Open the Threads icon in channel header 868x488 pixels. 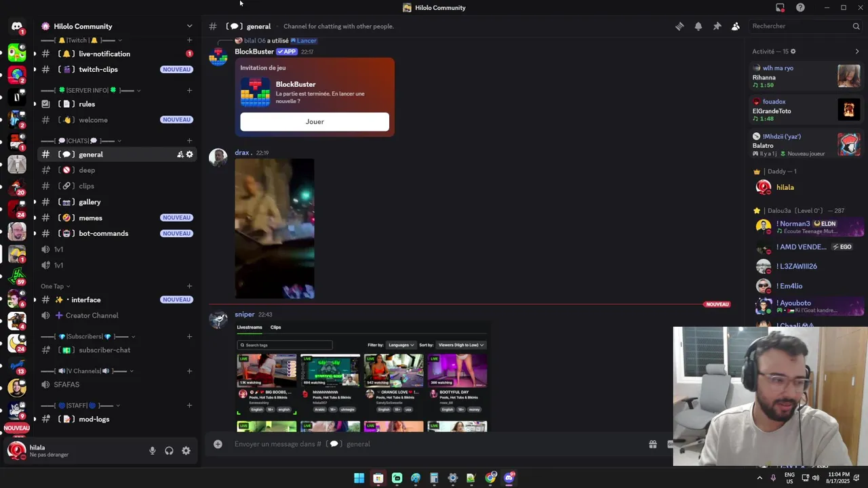(x=679, y=26)
